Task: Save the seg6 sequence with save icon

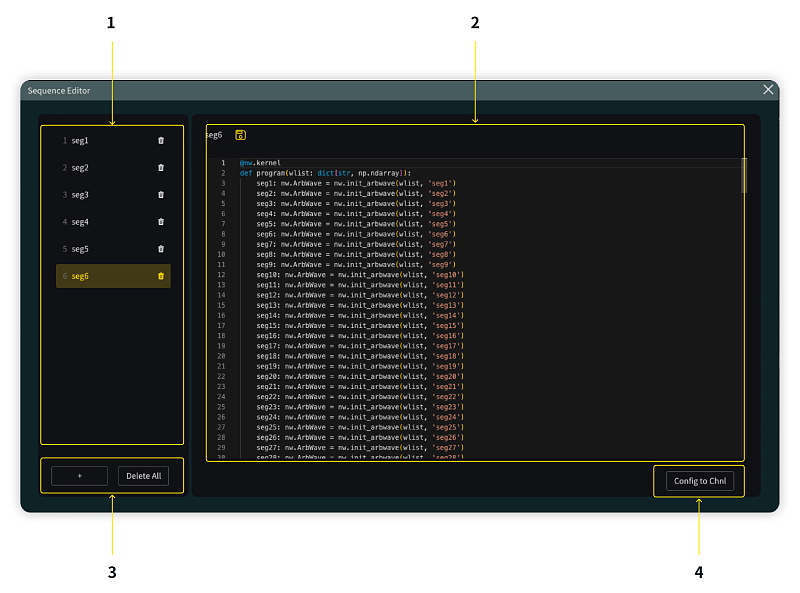Action: point(240,134)
